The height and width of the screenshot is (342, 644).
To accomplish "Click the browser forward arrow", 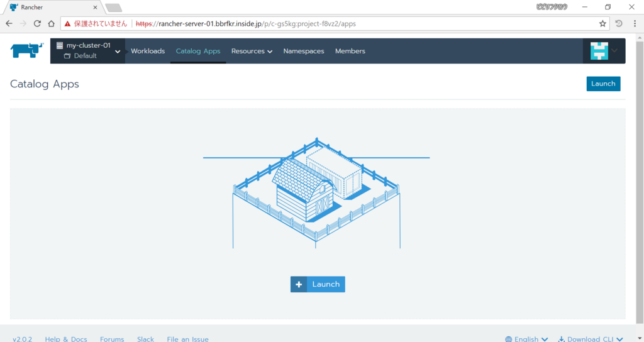I will coord(23,24).
